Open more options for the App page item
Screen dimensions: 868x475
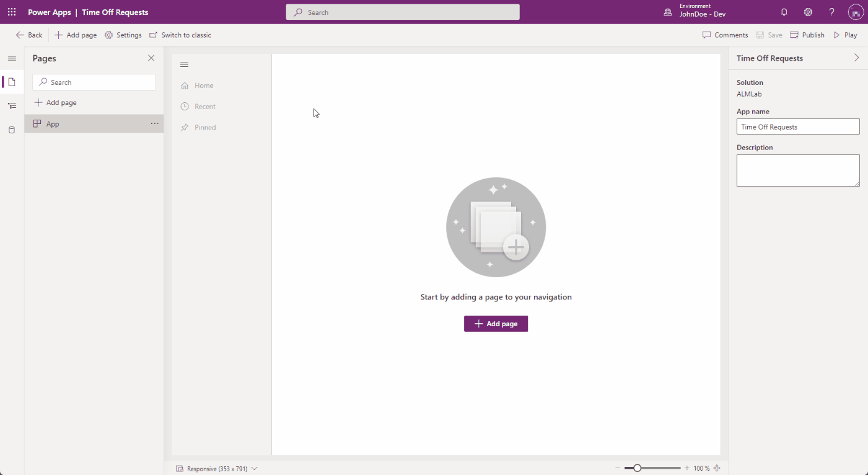154,123
